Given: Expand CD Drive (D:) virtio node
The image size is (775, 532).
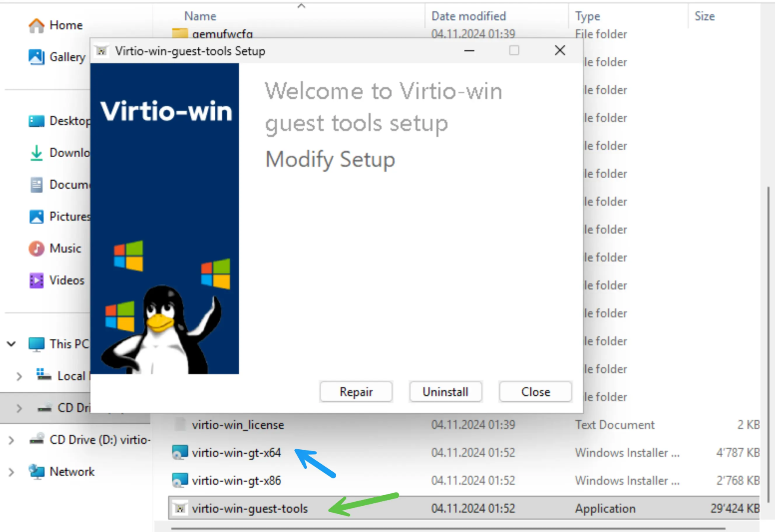Looking at the screenshot, I should point(11,440).
